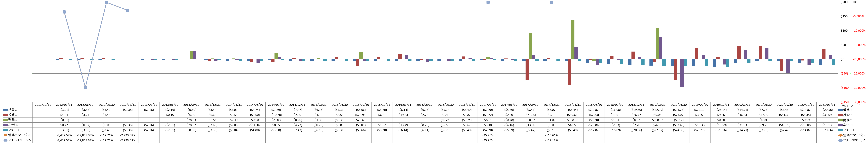
Task: Click the $23.03 cell
Action: [276, 120]
